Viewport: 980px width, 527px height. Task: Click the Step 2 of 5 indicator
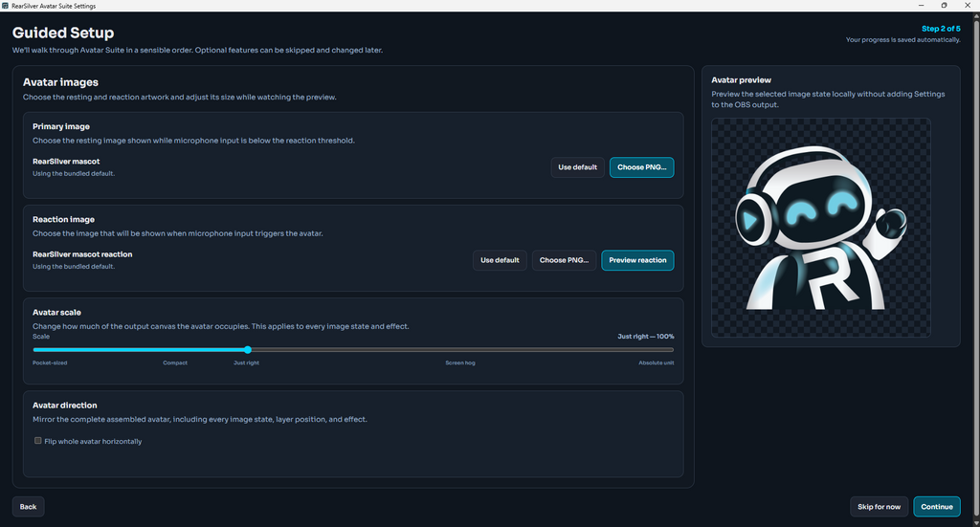(x=941, y=29)
